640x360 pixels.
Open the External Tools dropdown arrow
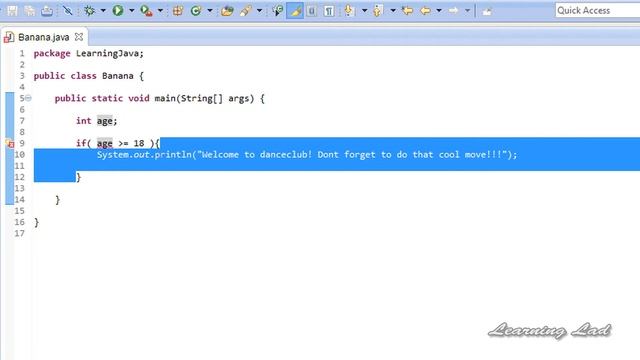(x=160, y=11)
